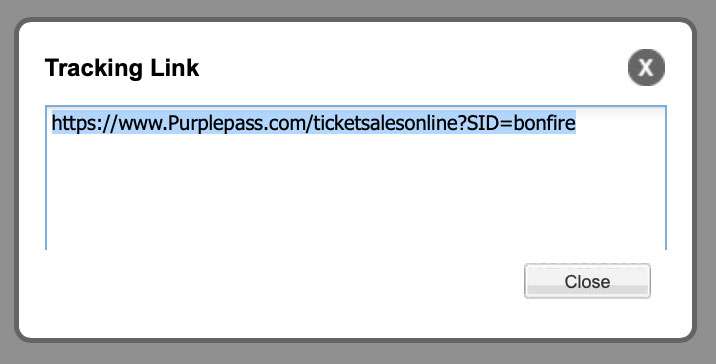Click the highlighted tracking URL text
The image size is (716, 364).
(x=314, y=123)
